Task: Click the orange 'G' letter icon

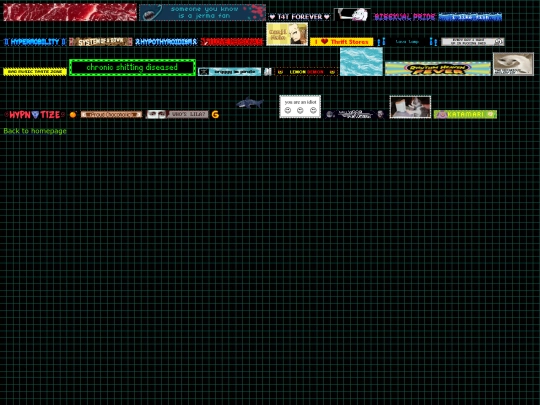Action: coord(215,115)
